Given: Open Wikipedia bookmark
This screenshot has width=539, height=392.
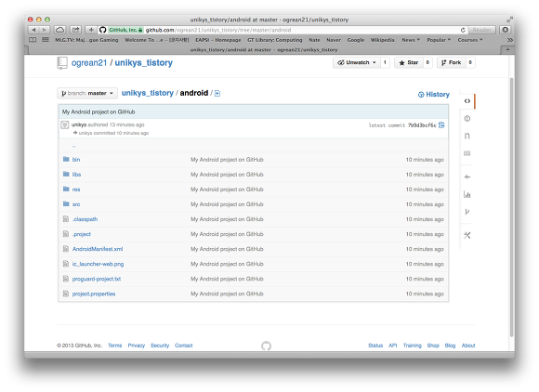Looking at the screenshot, I should click(x=382, y=40).
